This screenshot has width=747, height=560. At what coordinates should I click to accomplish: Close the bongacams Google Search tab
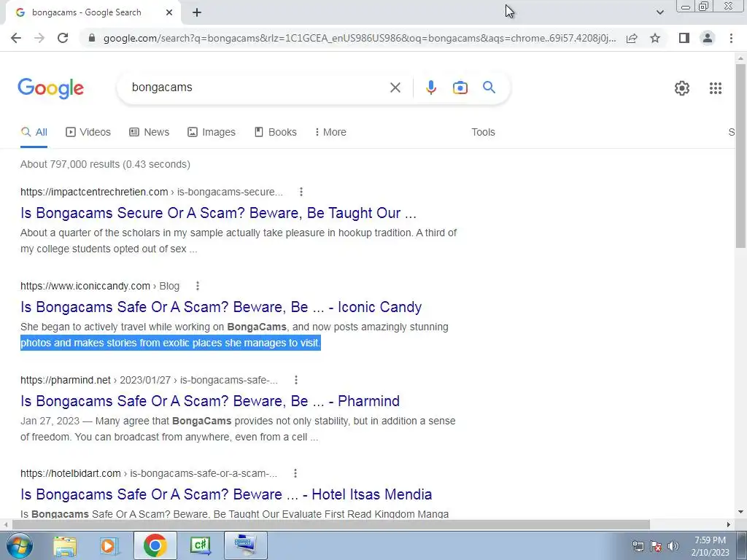pyautogui.click(x=169, y=12)
